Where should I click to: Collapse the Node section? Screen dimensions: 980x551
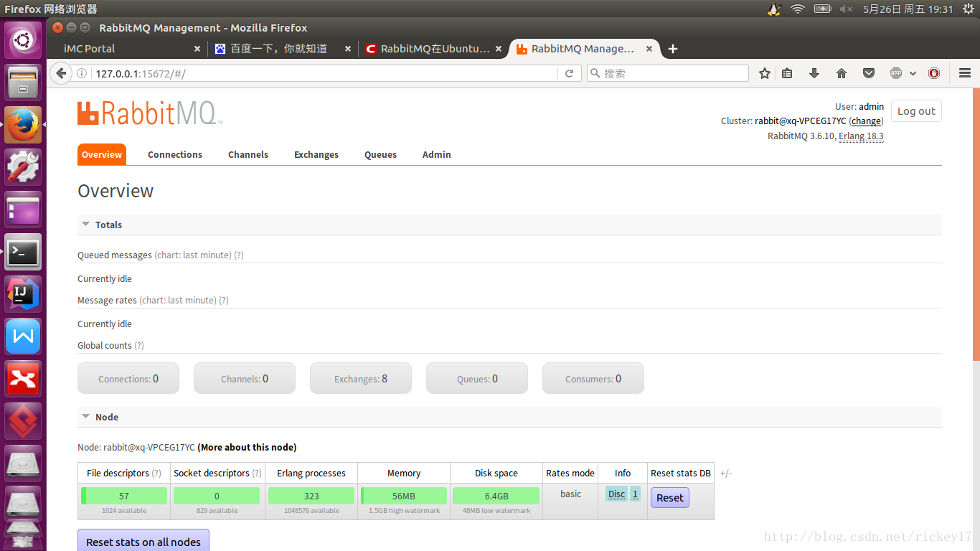coord(85,417)
